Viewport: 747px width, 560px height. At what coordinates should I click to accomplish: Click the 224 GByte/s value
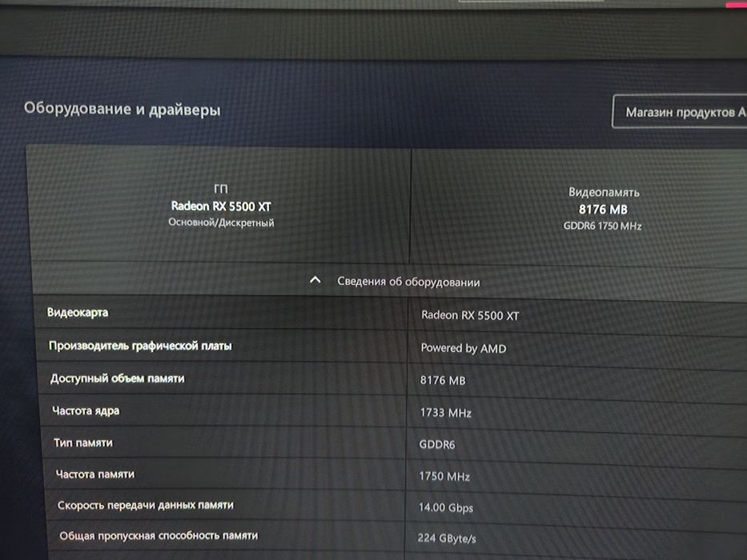[x=447, y=538]
